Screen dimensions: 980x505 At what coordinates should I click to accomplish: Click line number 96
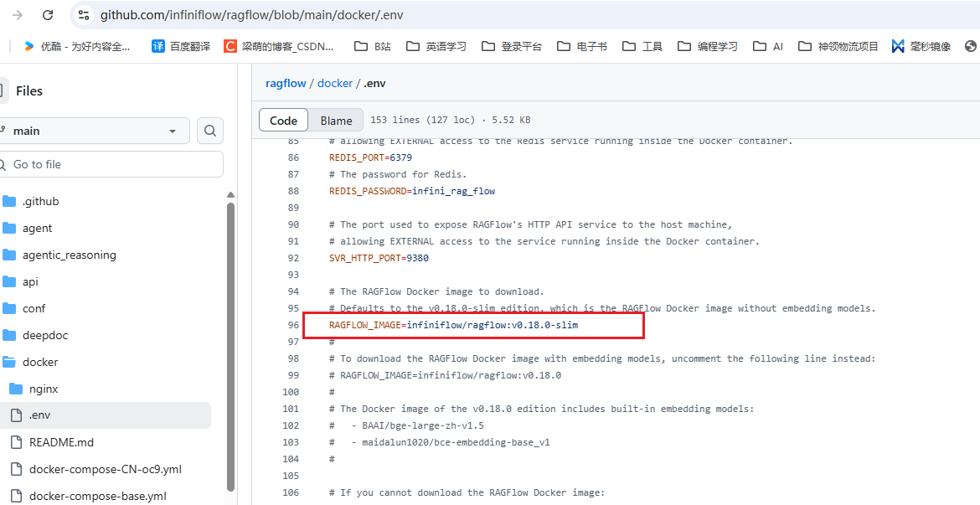[x=293, y=325]
